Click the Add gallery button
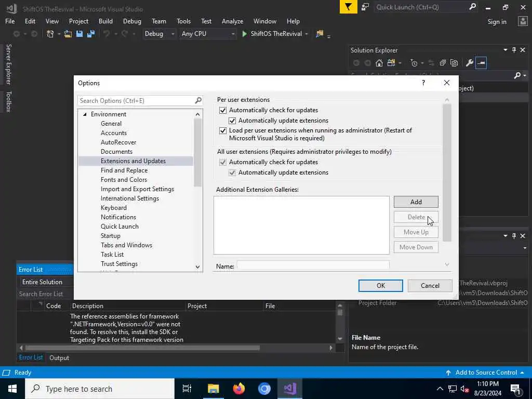Viewport: 532px width, 399px height. (x=416, y=202)
